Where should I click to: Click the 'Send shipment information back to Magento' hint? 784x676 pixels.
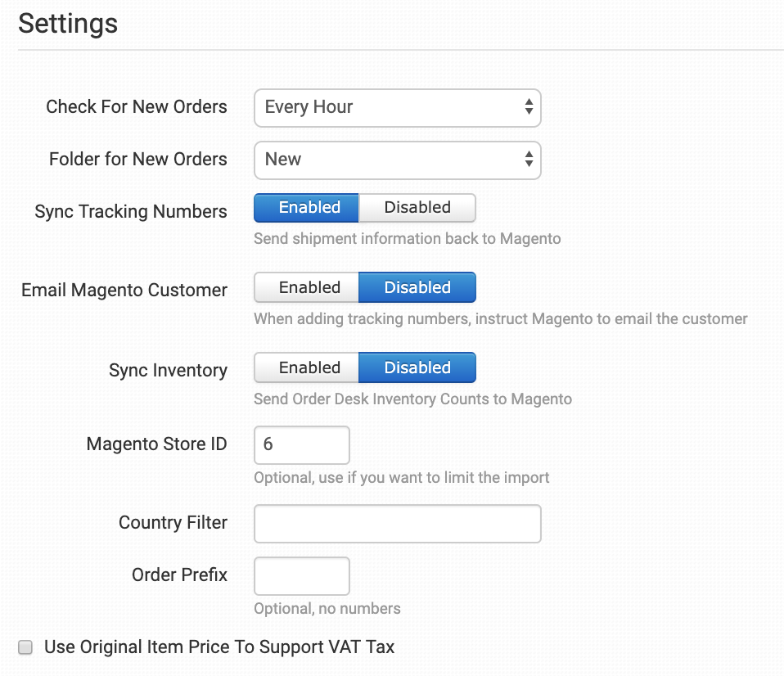[407, 239]
